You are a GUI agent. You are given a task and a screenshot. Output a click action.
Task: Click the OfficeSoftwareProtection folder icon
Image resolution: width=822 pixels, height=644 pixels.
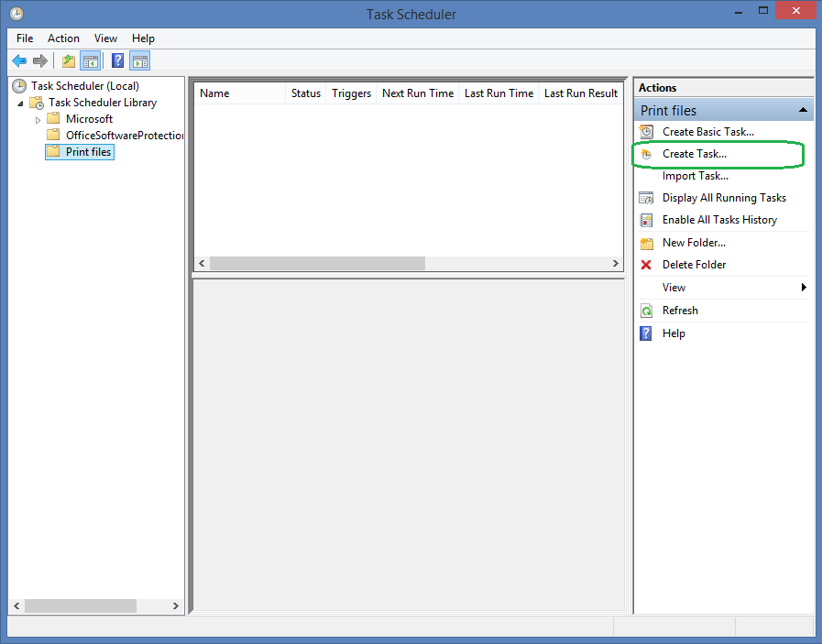pyautogui.click(x=53, y=135)
